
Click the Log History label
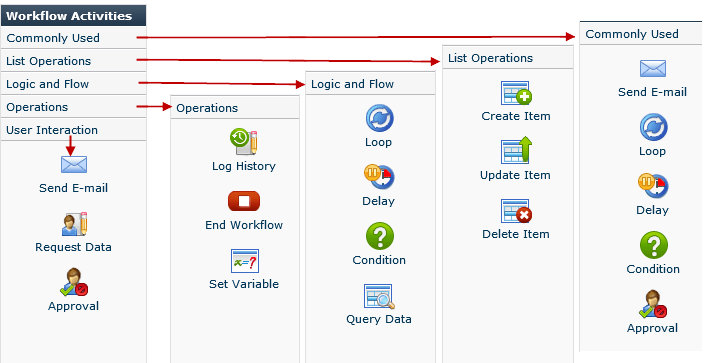click(244, 166)
